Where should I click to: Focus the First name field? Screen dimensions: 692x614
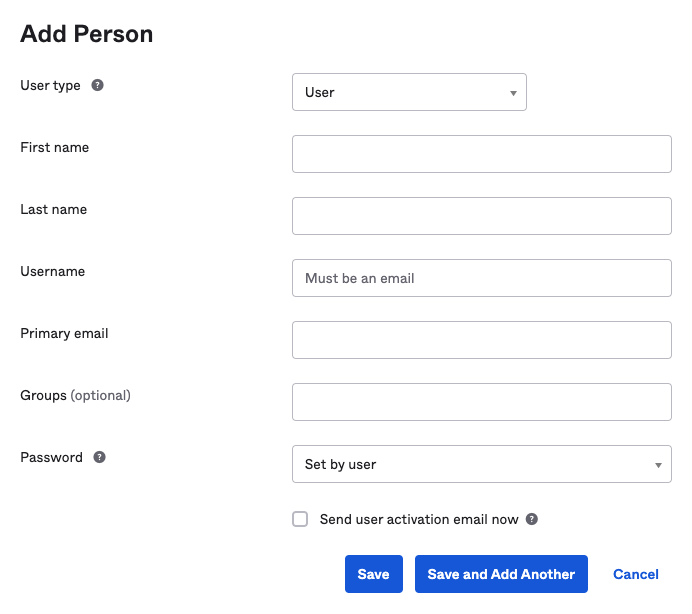pyautogui.click(x=481, y=154)
